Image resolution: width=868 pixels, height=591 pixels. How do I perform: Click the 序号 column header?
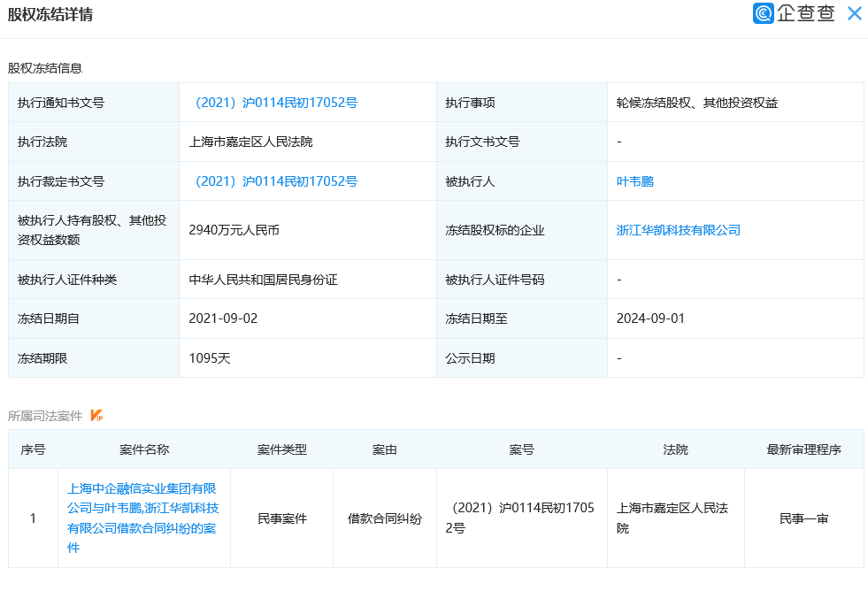coord(33,449)
